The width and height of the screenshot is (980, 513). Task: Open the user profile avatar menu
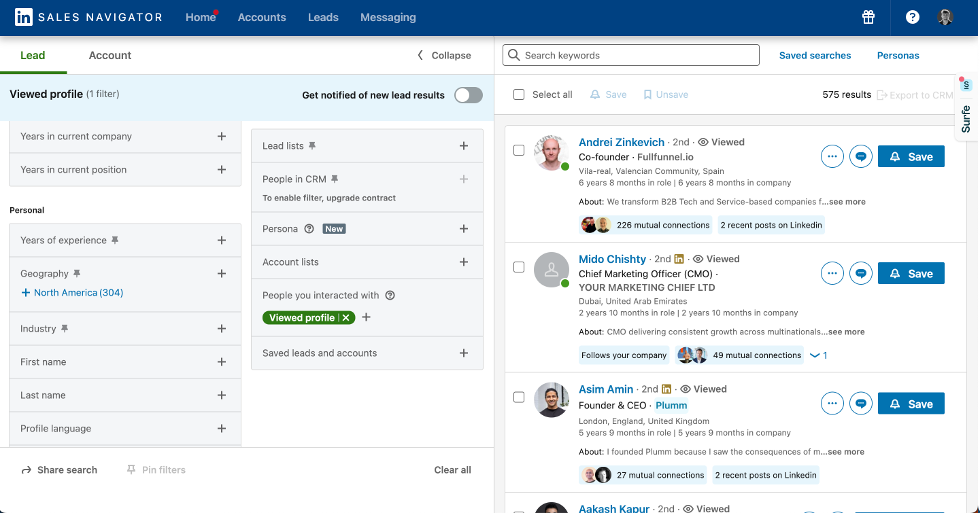tap(945, 18)
